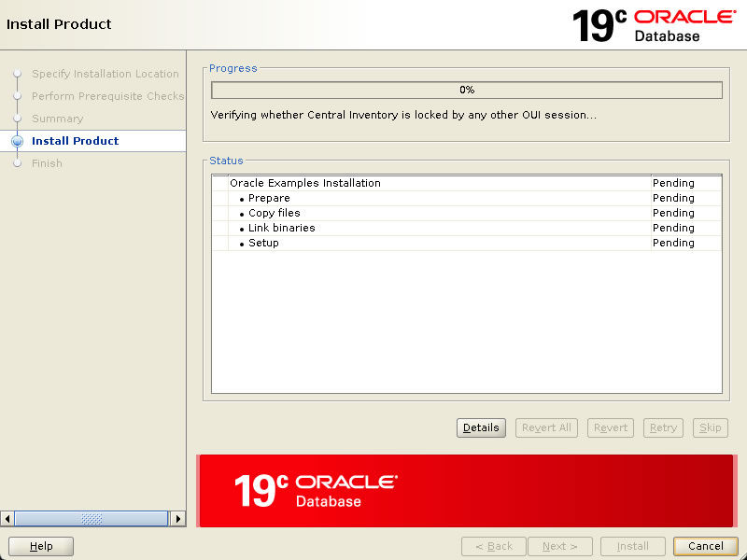Open the Help dialog
747x560 pixels.
point(41,546)
